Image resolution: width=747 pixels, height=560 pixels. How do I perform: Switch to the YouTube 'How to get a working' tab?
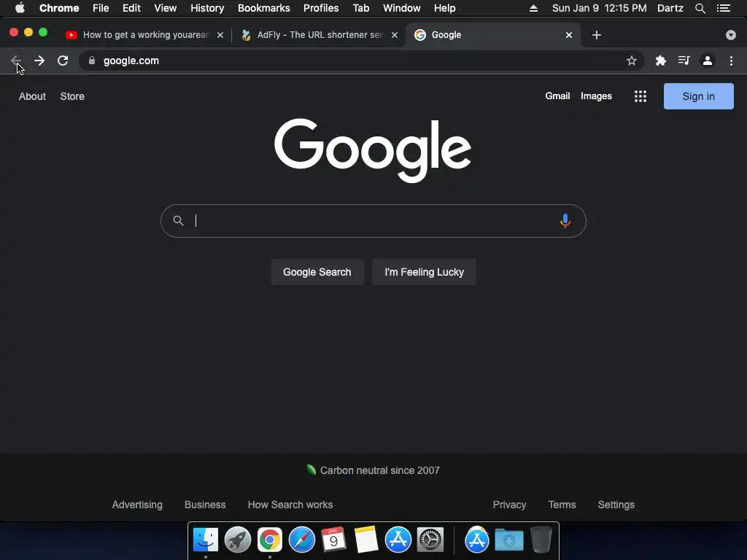point(145,35)
